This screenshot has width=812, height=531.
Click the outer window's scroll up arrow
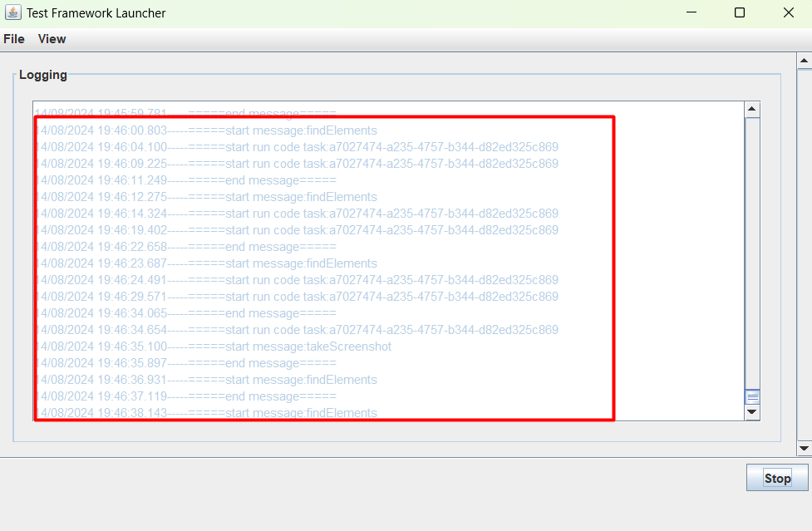(x=805, y=61)
